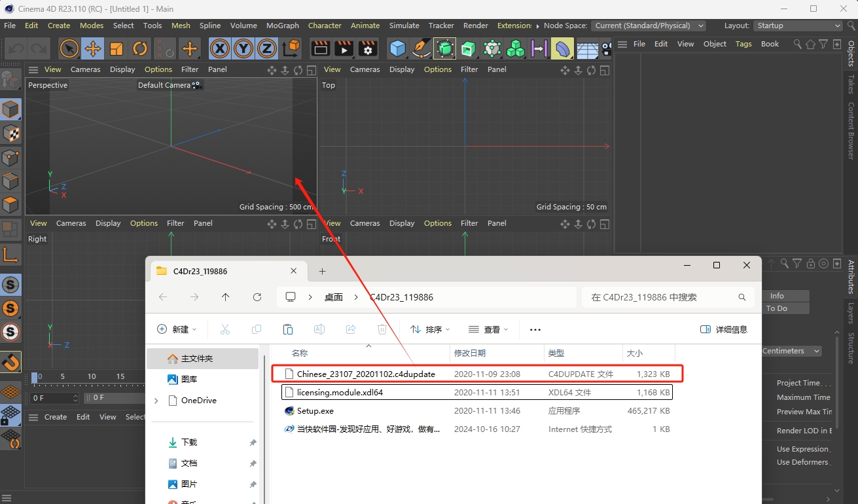Toggle the X-axis lock

[x=220, y=48]
